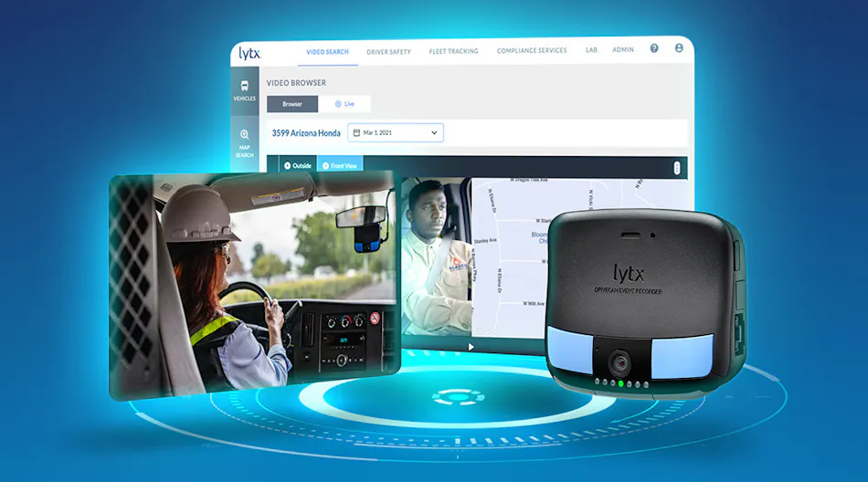Click the Lytx logo in header
Viewport: 868px width, 482px height.
[249, 53]
